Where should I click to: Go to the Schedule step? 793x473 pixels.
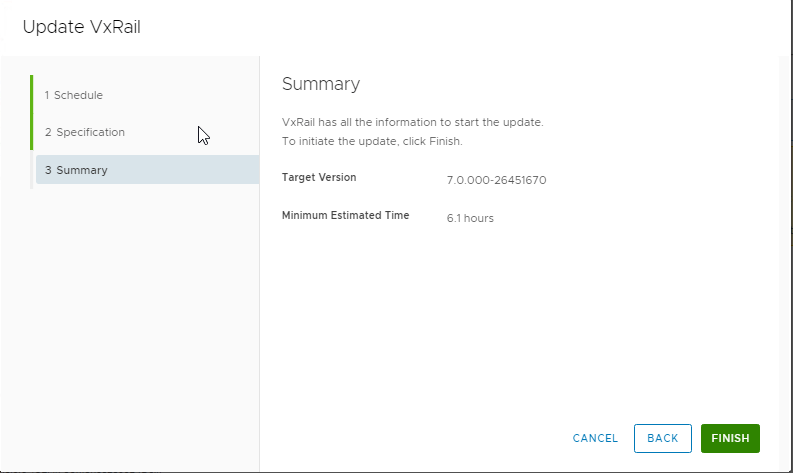(x=73, y=95)
